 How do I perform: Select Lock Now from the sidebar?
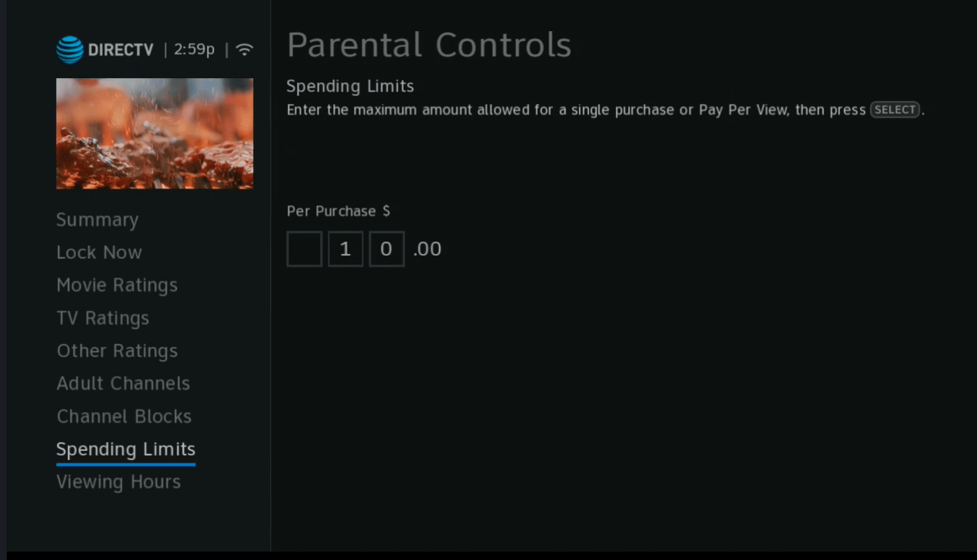click(x=99, y=252)
